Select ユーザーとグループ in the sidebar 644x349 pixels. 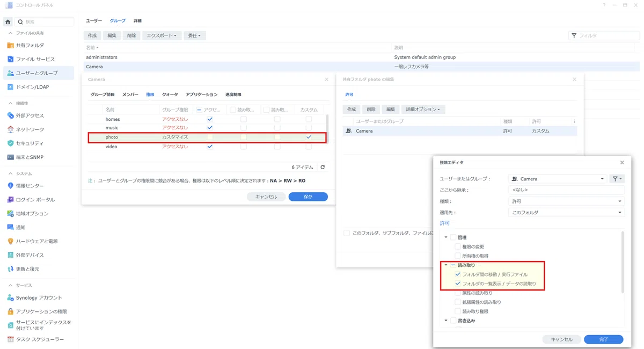coord(39,73)
